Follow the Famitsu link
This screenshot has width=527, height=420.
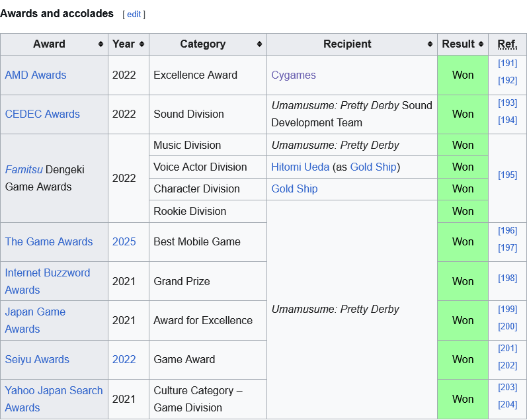click(24, 169)
